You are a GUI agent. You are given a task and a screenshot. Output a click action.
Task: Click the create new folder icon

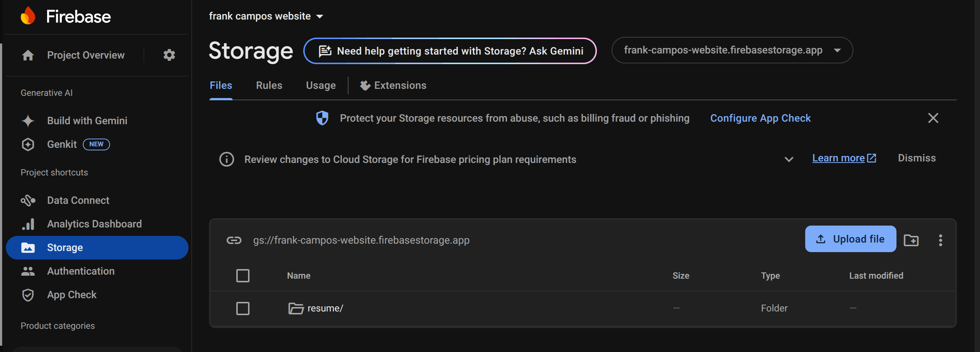[911, 240]
